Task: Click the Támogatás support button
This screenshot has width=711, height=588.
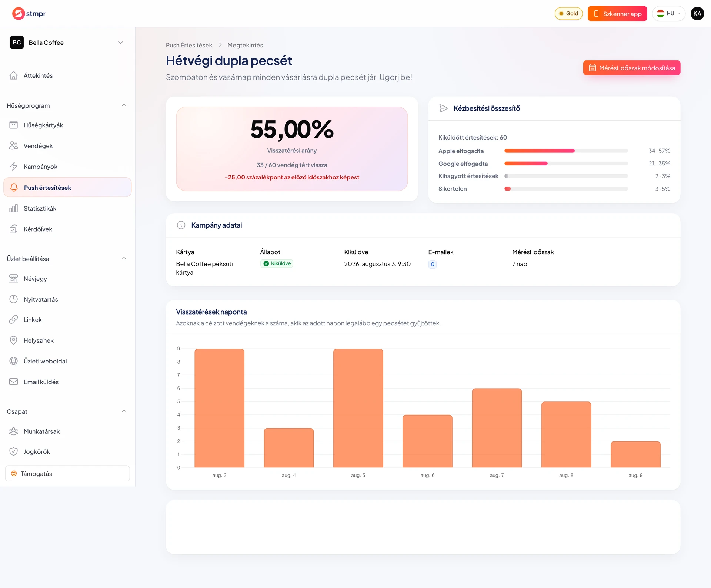Action: (67, 474)
